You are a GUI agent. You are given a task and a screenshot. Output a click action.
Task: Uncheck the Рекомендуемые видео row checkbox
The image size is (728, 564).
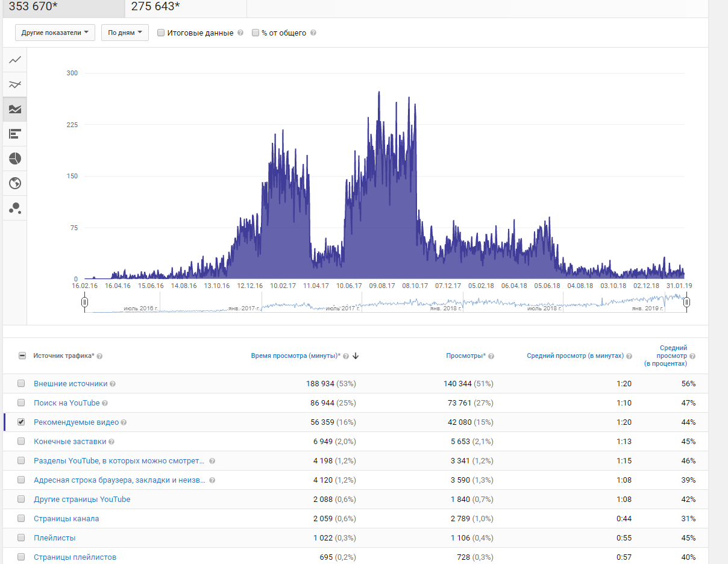pyautogui.click(x=22, y=422)
